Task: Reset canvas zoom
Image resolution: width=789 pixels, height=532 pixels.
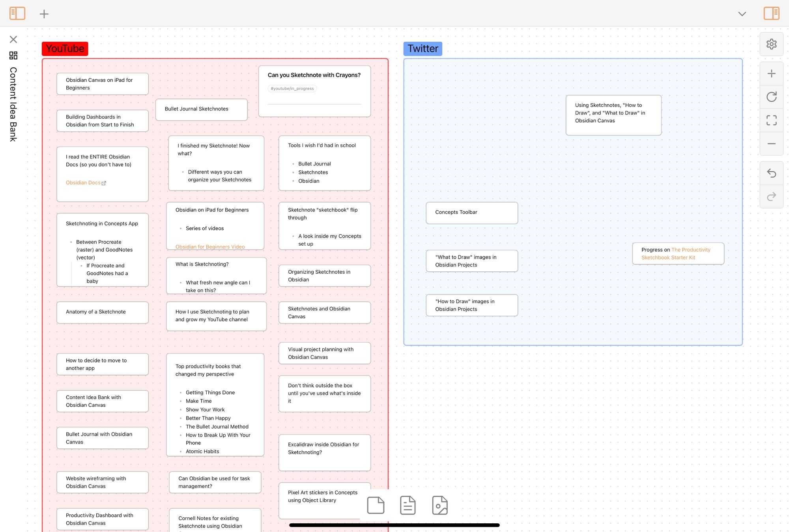Action: pos(772,97)
